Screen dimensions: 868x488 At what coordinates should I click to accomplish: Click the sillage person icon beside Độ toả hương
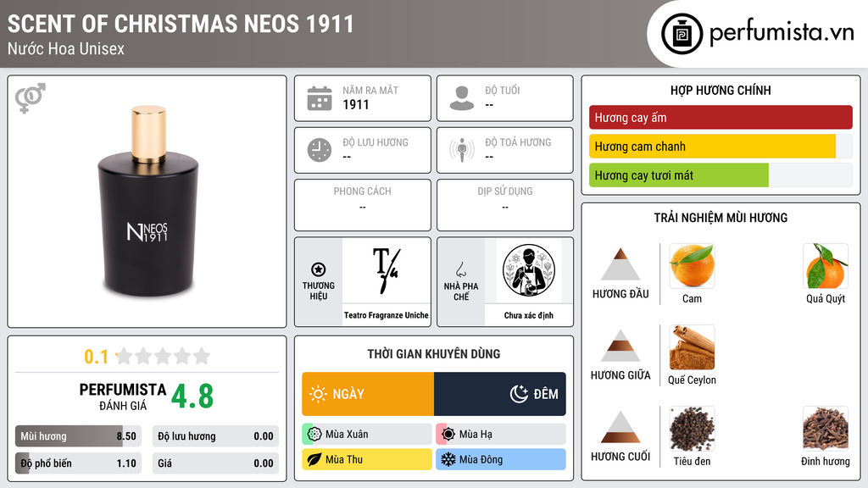coord(462,150)
